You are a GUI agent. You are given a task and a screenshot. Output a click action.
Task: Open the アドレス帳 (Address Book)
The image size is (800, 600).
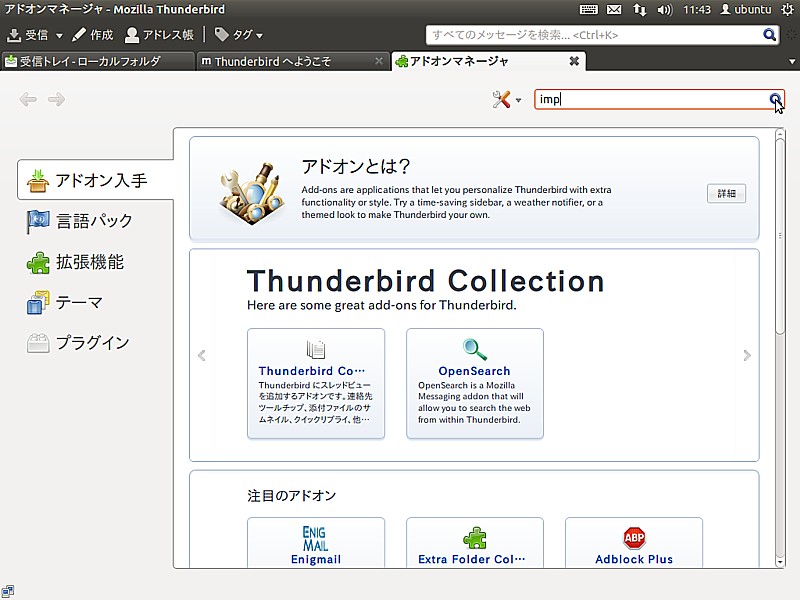pyautogui.click(x=159, y=35)
